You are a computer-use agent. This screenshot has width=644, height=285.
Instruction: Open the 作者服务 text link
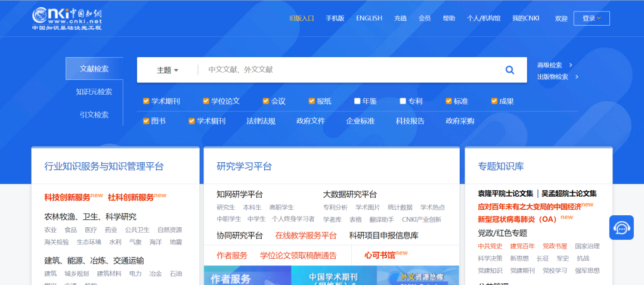point(232,256)
